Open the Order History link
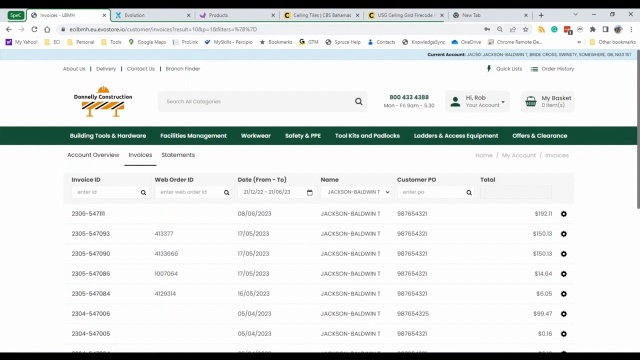The width and height of the screenshot is (640, 360). point(552,69)
